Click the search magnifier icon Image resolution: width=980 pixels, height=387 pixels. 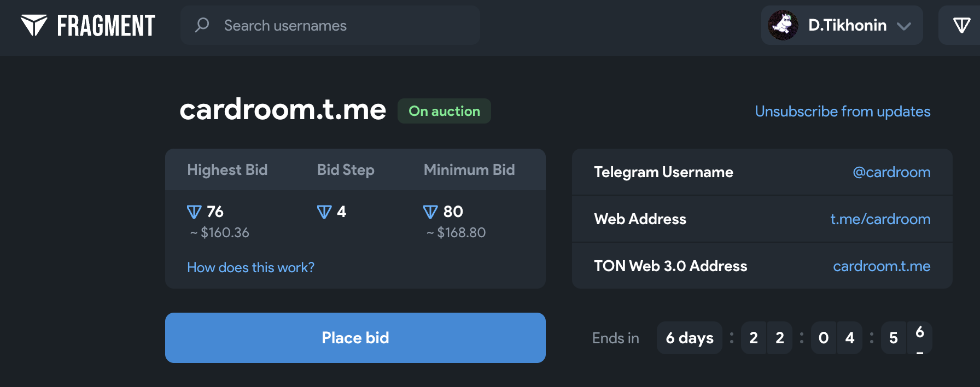(202, 25)
